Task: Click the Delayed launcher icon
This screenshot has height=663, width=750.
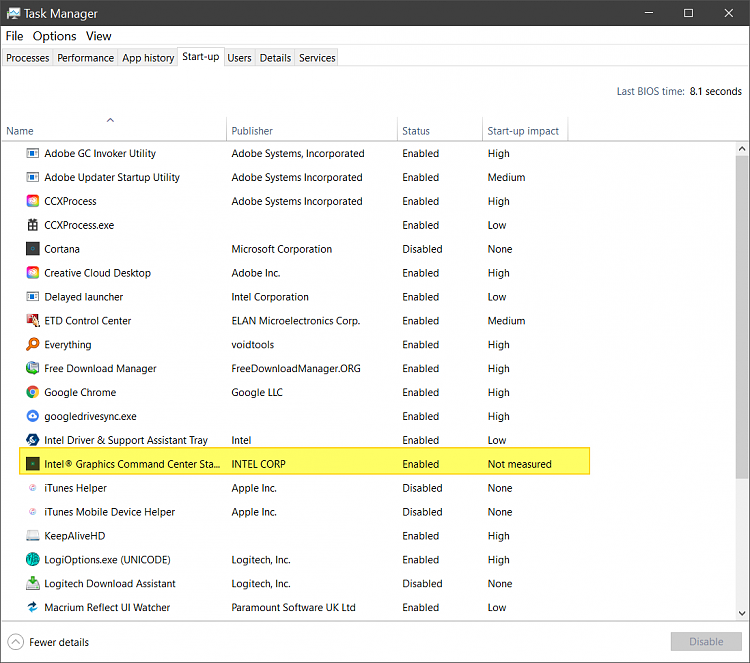Action: point(33,297)
